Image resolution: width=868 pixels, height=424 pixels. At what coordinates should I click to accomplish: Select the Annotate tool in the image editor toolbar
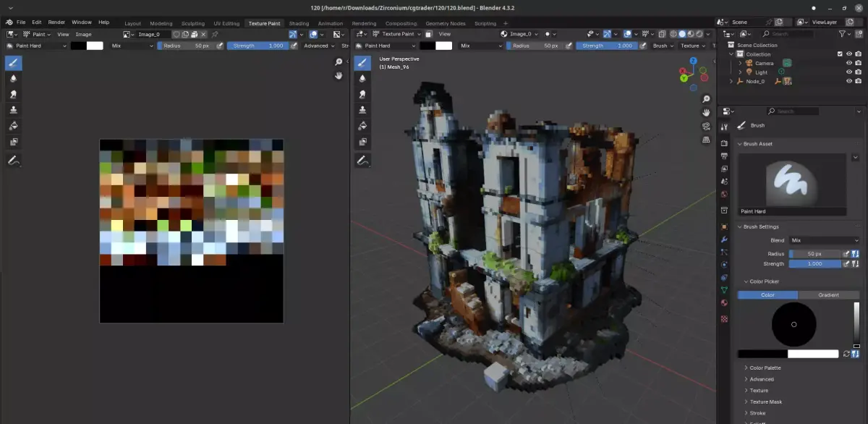pyautogui.click(x=13, y=161)
